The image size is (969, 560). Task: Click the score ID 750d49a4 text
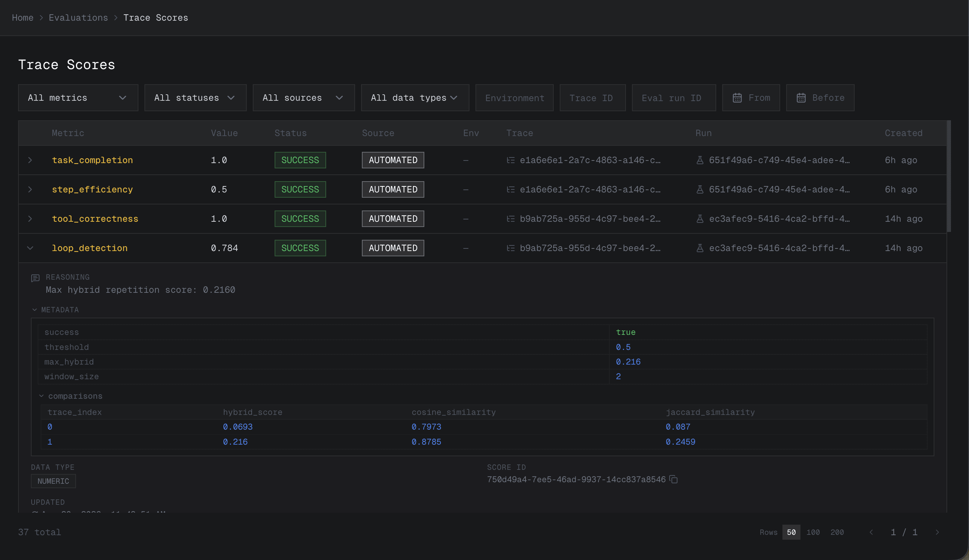coord(576,479)
